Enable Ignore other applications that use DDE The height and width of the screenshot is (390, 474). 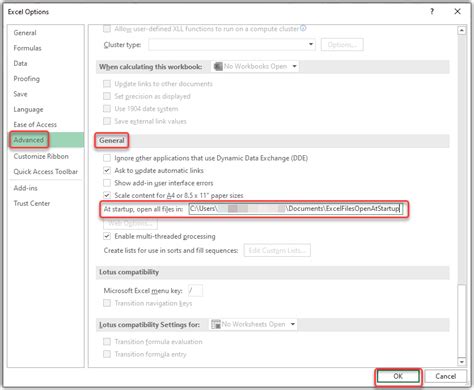[107, 158]
